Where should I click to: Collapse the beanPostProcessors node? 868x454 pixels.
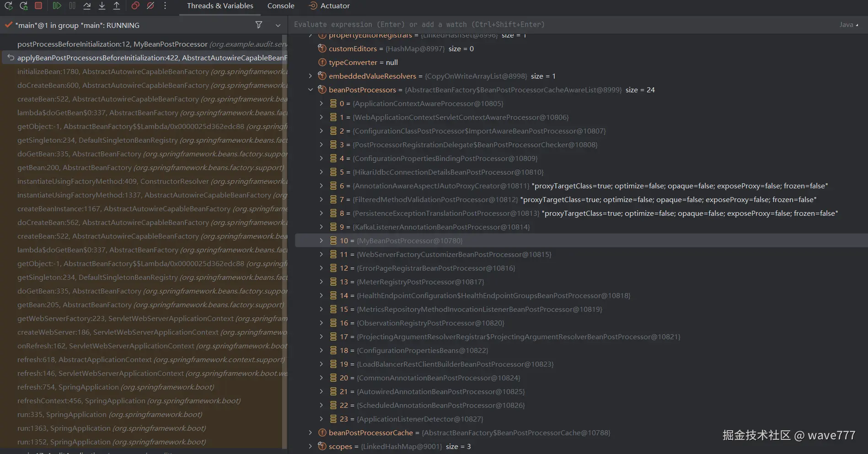point(311,90)
